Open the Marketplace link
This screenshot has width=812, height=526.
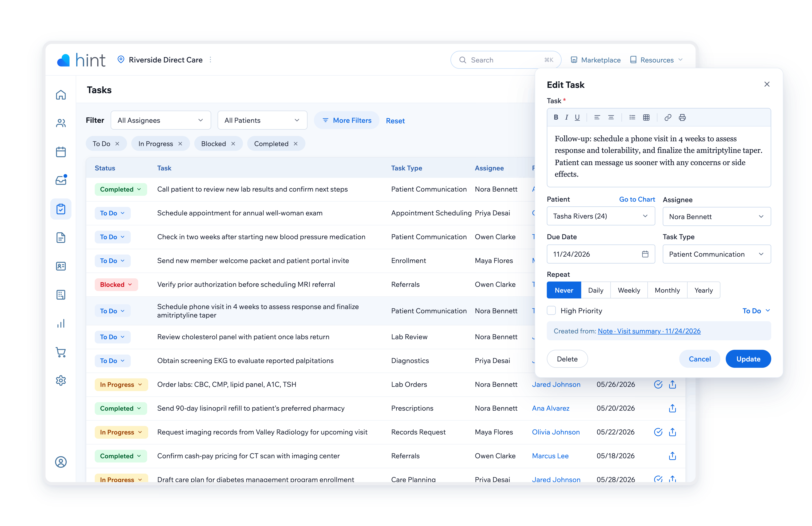tap(595, 60)
